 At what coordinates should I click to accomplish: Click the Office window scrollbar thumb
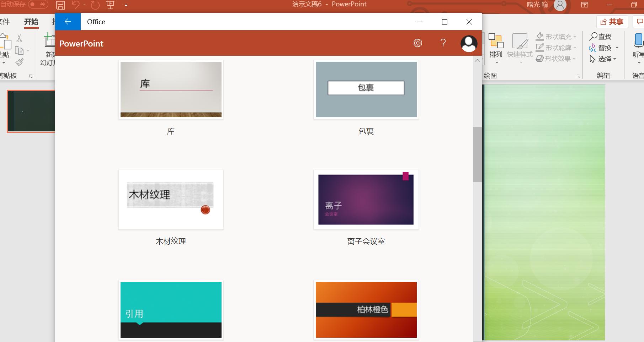(477, 154)
